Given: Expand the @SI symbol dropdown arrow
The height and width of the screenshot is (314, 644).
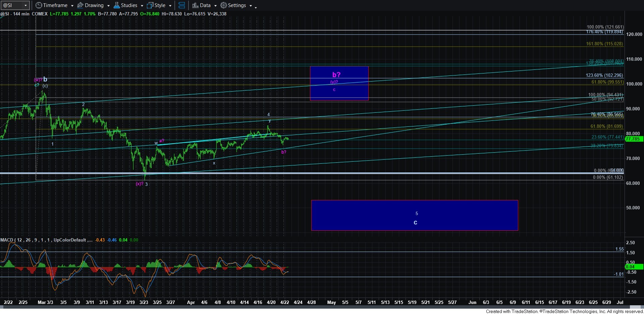Looking at the screenshot, I should point(25,6).
